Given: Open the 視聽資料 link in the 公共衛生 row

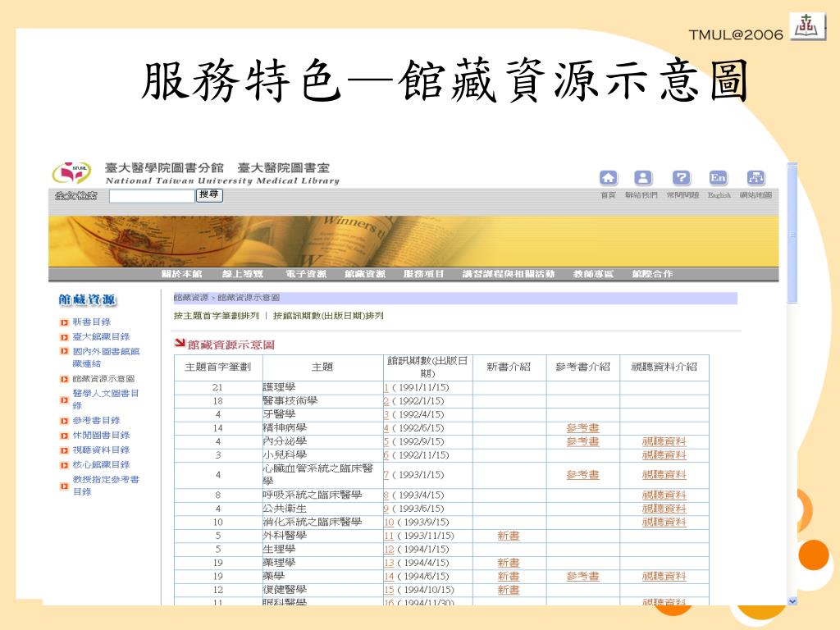Looking at the screenshot, I should click(664, 509).
